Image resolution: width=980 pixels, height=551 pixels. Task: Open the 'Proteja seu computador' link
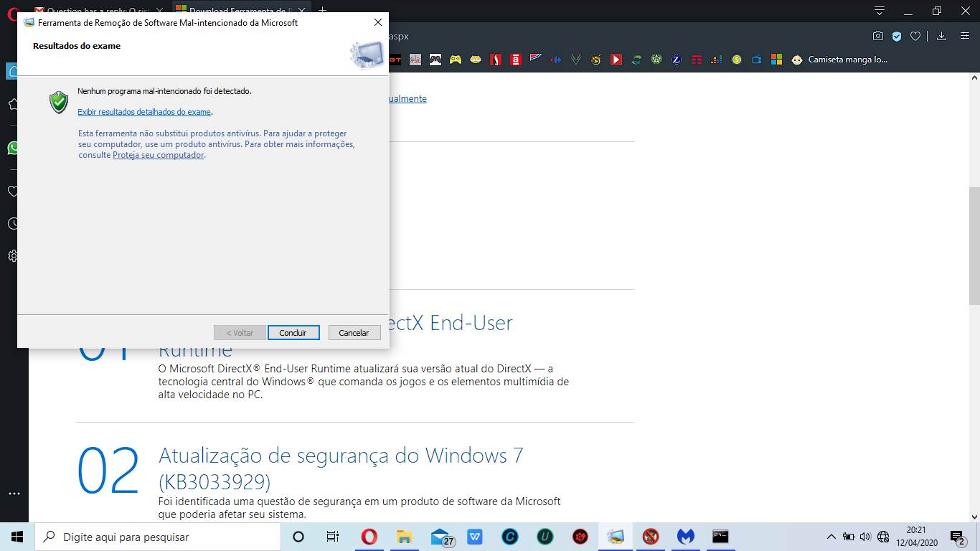point(158,155)
